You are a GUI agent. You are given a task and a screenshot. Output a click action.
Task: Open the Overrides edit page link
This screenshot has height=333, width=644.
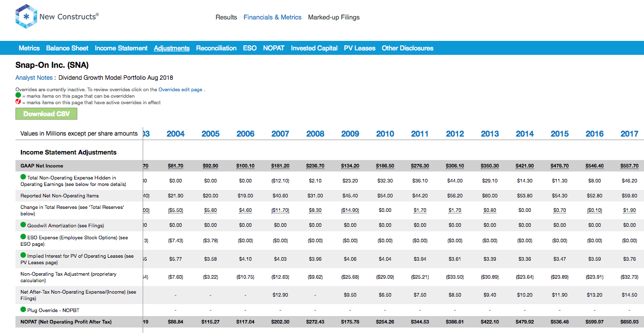(181, 90)
